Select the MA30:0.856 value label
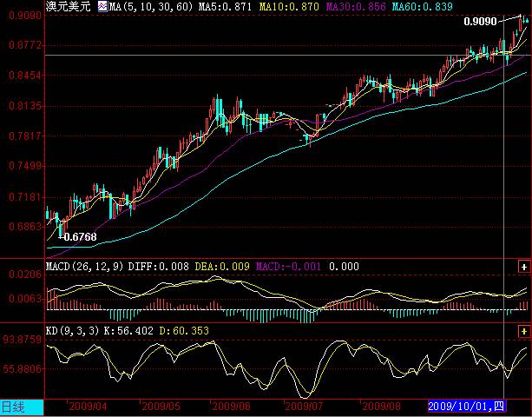This screenshot has width=532, height=417. pos(356,6)
